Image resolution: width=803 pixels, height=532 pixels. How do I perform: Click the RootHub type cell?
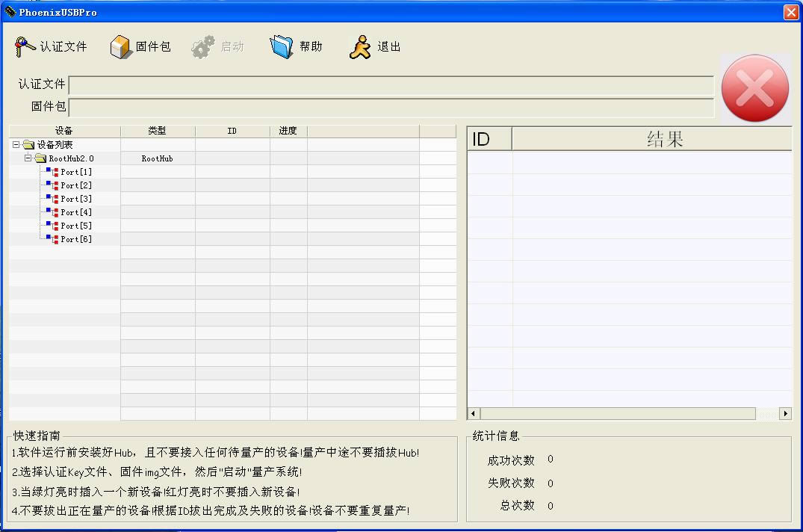(157, 158)
